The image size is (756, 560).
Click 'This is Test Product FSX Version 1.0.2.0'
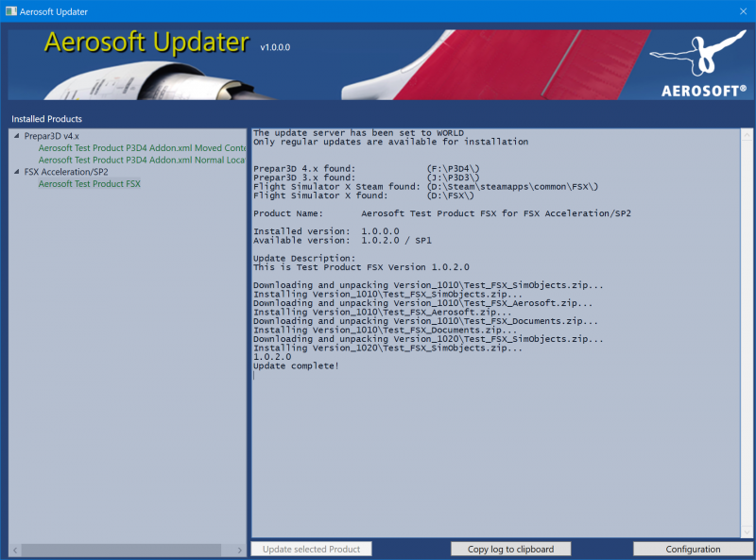[361, 267]
